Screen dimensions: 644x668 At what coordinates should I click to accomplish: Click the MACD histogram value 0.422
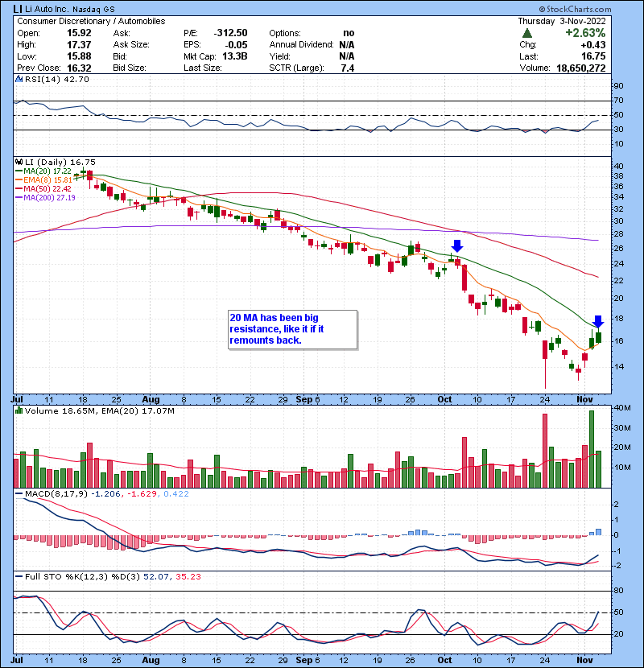[176, 494]
